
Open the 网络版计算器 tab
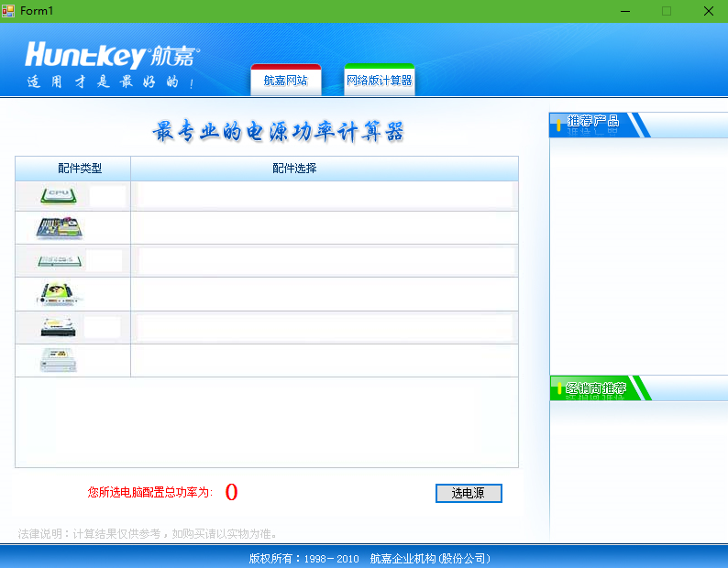[x=380, y=80]
